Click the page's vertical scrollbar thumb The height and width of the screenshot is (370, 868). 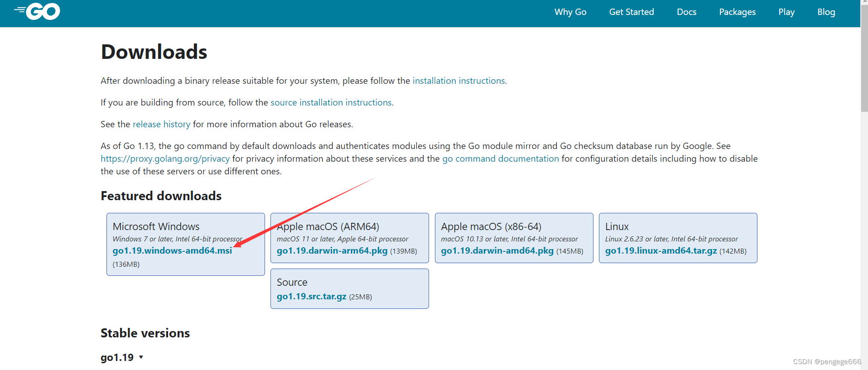864,59
